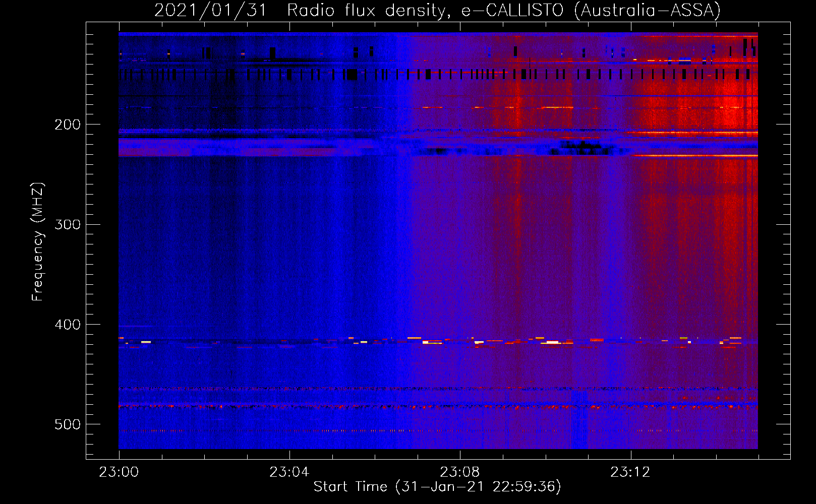Click the 500 frequency tick label
Screen dimensions: 816x504
click(x=68, y=424)
